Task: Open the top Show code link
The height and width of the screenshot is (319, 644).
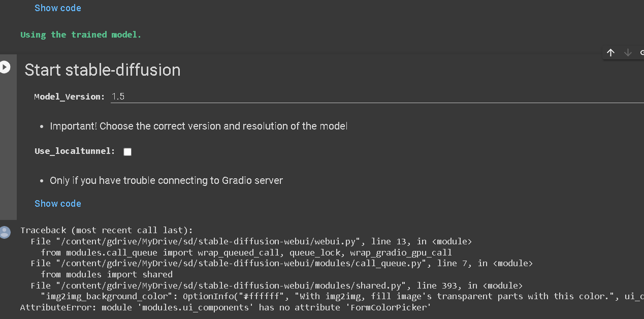Action: (57, 8)
